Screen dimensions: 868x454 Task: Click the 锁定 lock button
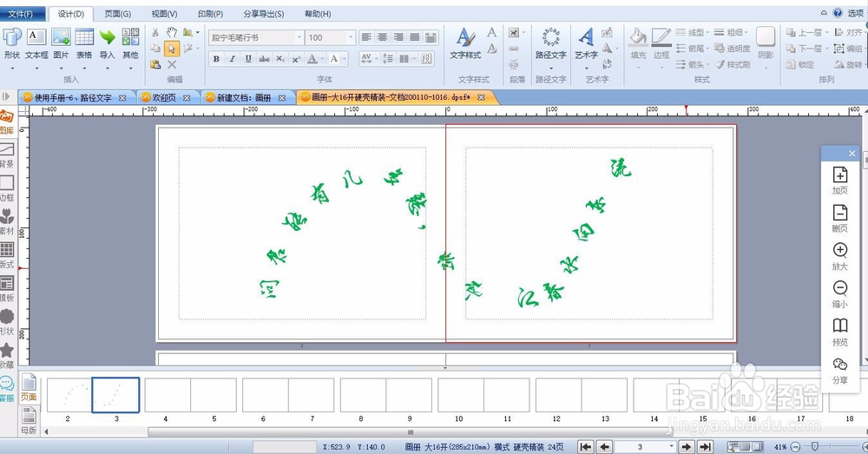(x=800, y=65)
